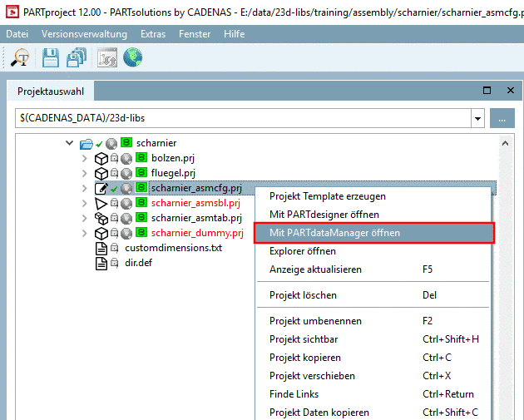Collapse the scharnier folder node
Image resolution: width=524 pixels, height=420 pixels.
point(70,143)
